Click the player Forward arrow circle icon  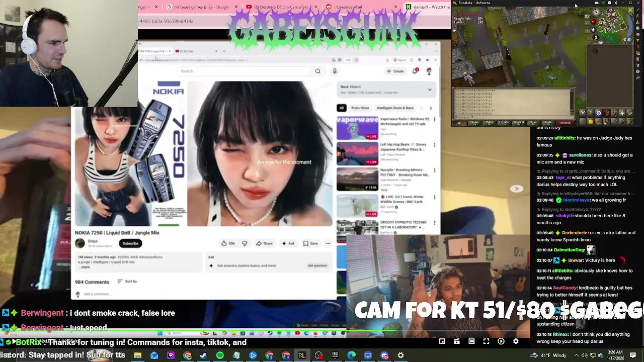[x=501, y=341]
